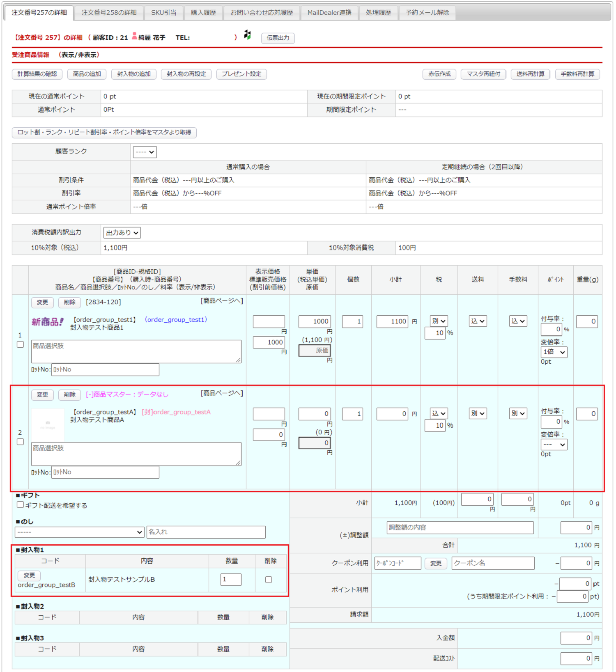The width and height of the screenshot is (616, 672).
Task: Click 計算結果の確認 button
Action: coord(37,74)
